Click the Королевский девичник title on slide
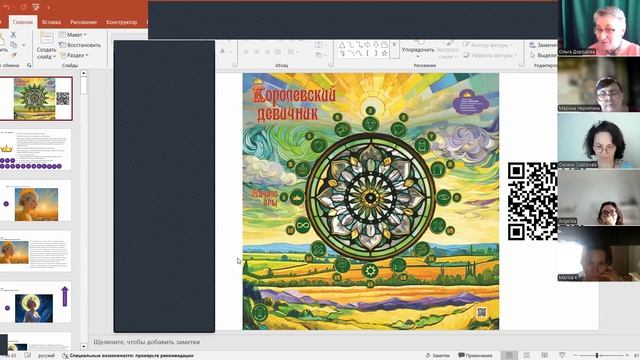The width and height of the screenshot is (640, 360). 296,104
